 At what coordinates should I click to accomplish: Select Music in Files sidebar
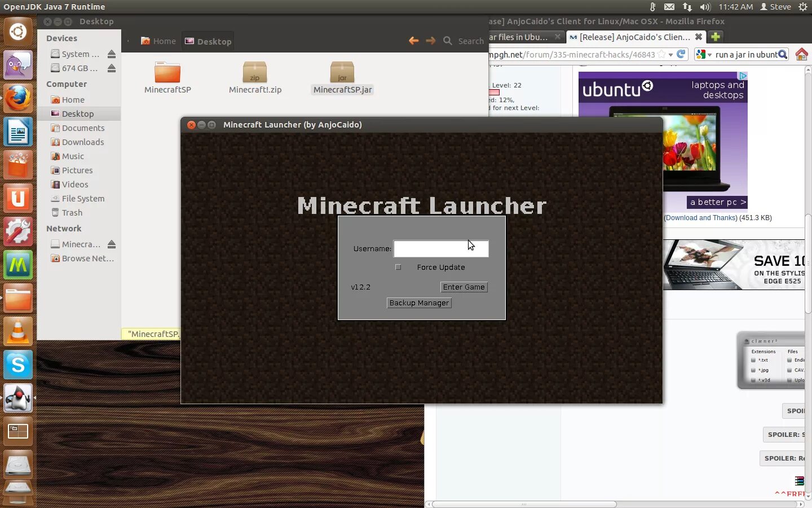79,156
